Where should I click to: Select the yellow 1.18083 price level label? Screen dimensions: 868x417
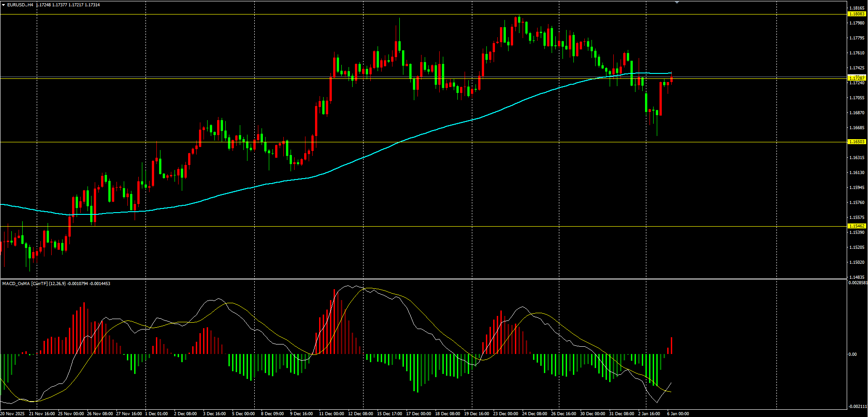[x=856, y=14]
